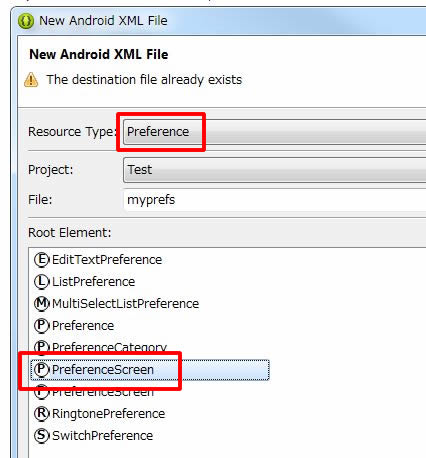The image size is (426, 458).
Task: Select the highlighted PreferenceScreen entry
Action: click(150, 370)
